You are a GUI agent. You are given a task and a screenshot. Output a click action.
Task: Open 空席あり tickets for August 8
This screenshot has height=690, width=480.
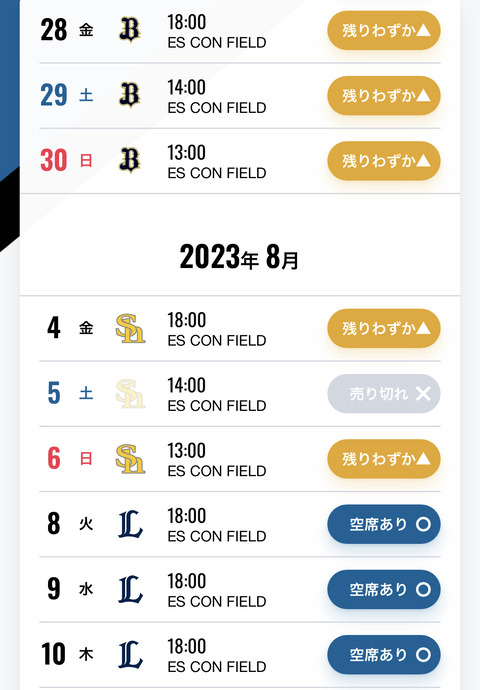pyautogui.click(x=384, y=524)
